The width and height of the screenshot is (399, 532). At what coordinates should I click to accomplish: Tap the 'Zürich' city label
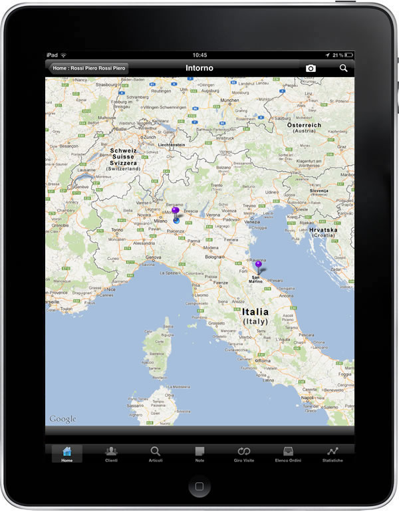(x=149, y=138)
